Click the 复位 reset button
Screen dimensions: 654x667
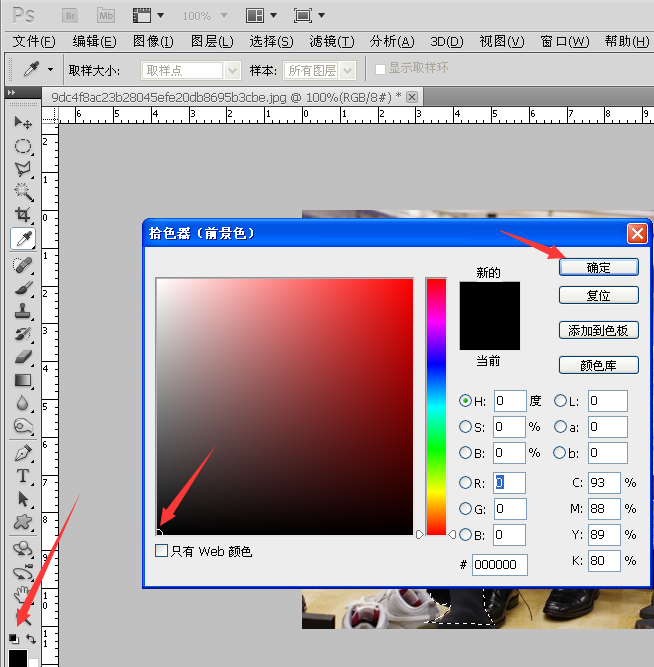[x=599, y=295]
